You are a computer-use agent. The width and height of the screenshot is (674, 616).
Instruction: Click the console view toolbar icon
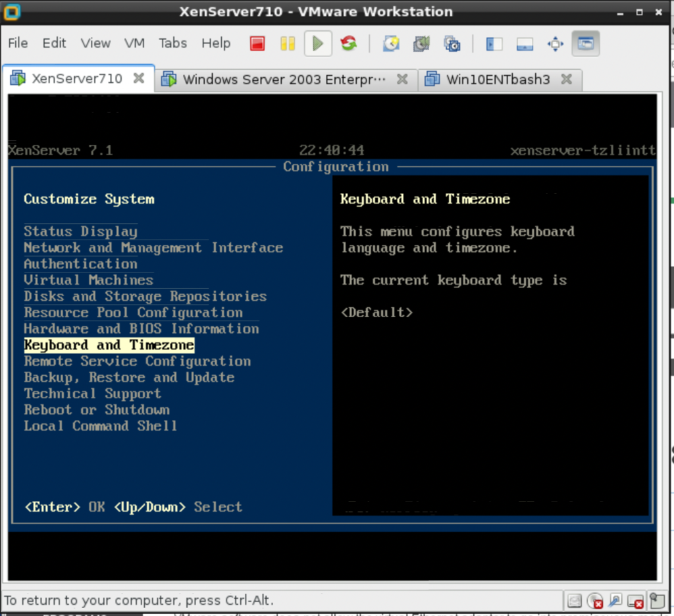click(585, 43)
